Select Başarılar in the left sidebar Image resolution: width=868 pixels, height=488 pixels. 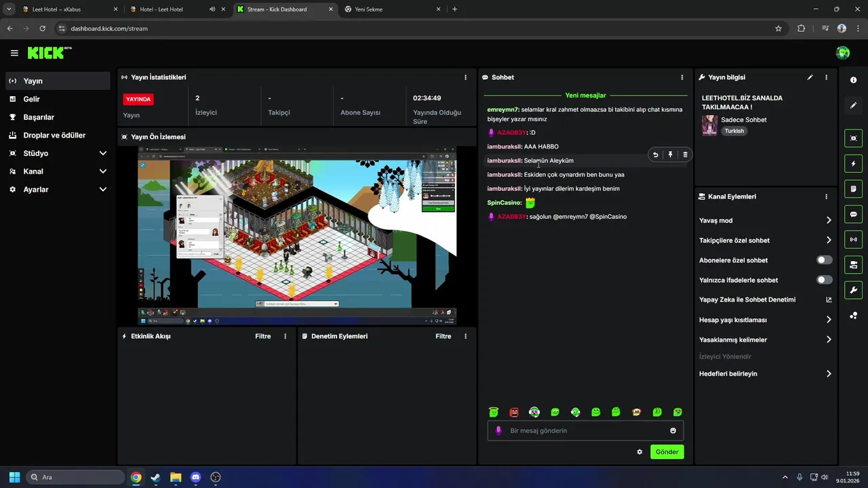pyautogui.click(x=58, y=117)
